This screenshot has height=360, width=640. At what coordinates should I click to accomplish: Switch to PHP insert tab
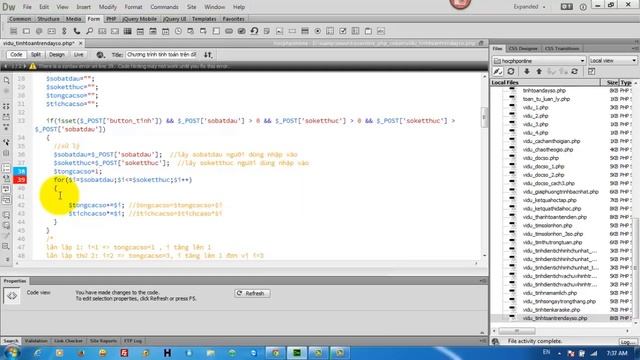click(x=111, y=19)
